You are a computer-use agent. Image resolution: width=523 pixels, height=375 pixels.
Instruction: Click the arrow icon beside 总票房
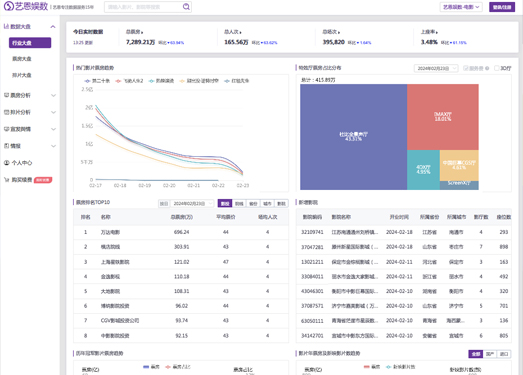tap(142, 32)
